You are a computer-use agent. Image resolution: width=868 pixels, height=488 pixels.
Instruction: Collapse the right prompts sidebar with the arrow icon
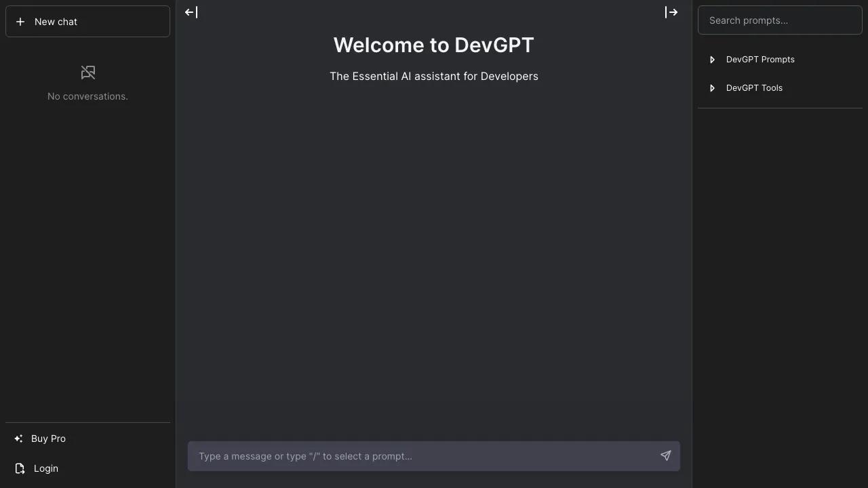point(671,12)
